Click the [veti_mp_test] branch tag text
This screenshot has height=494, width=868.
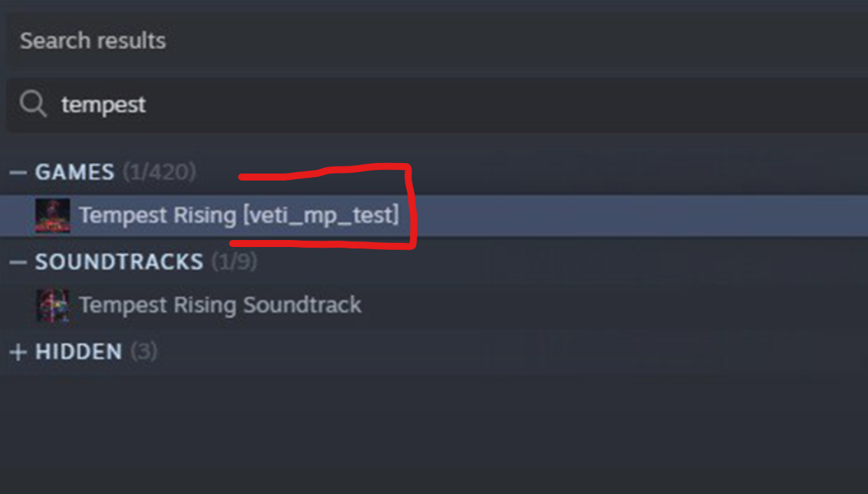321,216
